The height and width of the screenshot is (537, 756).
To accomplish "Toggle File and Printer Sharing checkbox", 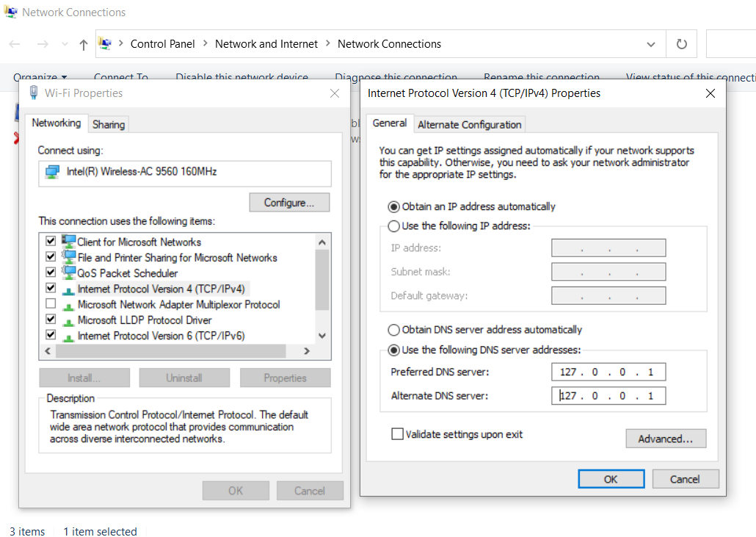I will pyautogui.click(x=51, y=256).
